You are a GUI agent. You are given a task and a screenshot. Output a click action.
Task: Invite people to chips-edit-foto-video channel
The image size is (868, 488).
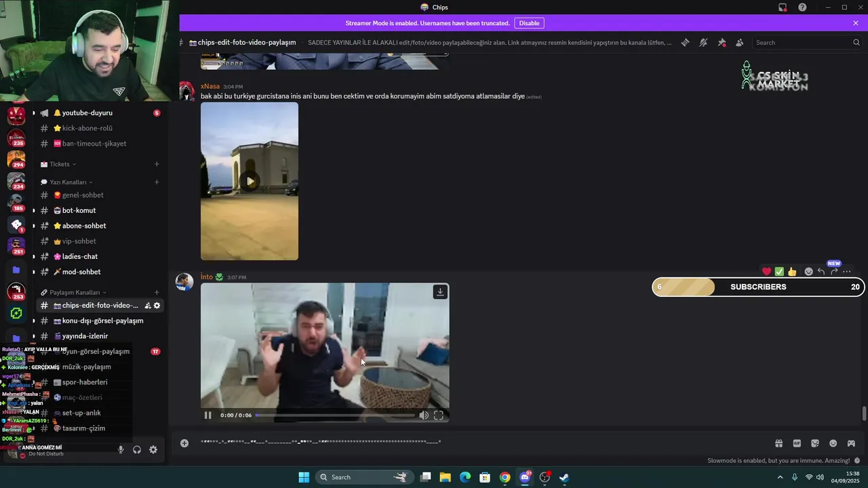[147, 306]
